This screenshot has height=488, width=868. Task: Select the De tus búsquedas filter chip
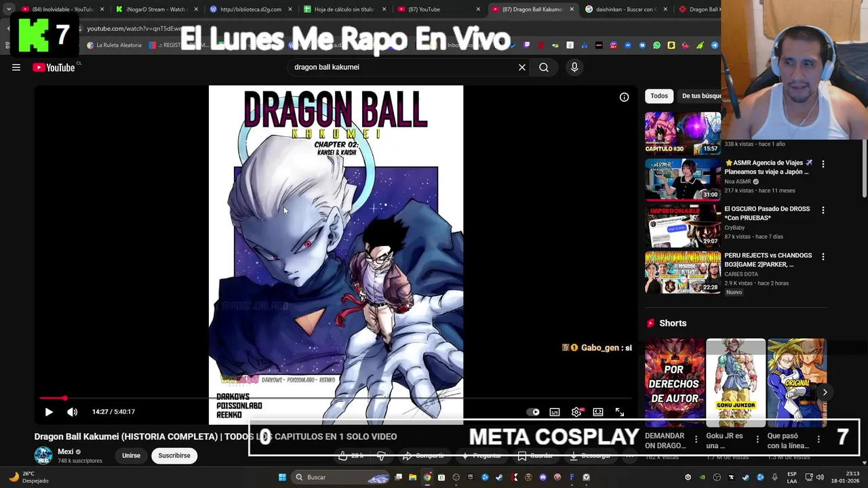click(701, 96)
